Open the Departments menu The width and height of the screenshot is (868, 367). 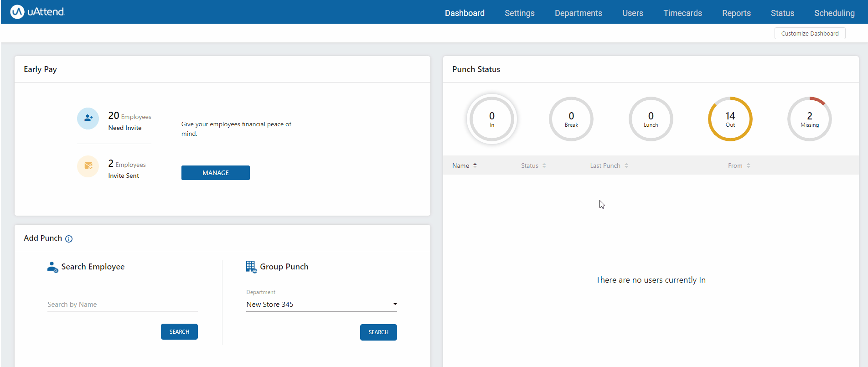[579, 13]
